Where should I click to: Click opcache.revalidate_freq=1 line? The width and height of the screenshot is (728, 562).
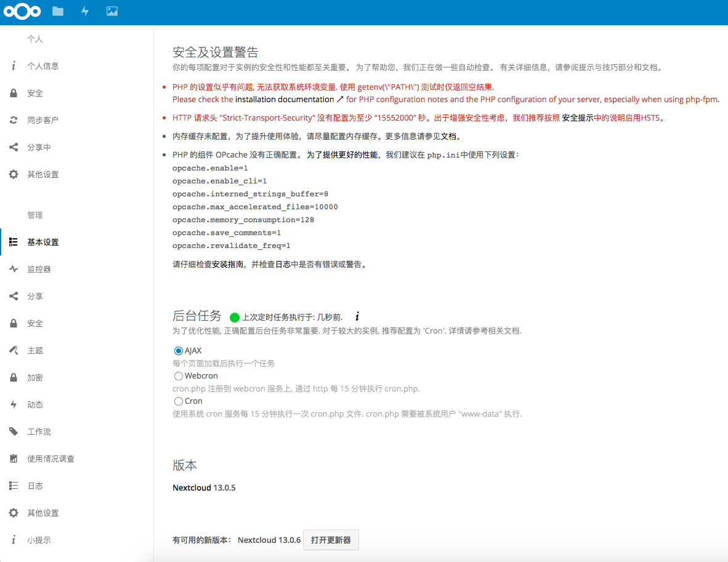click(231, 246)
